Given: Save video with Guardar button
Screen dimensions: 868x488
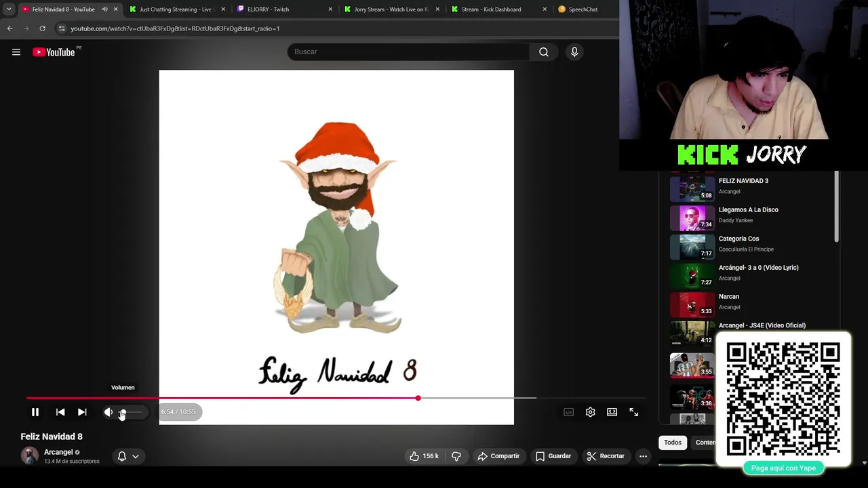Looking at the screenshot, I should [x=553, y=456].
